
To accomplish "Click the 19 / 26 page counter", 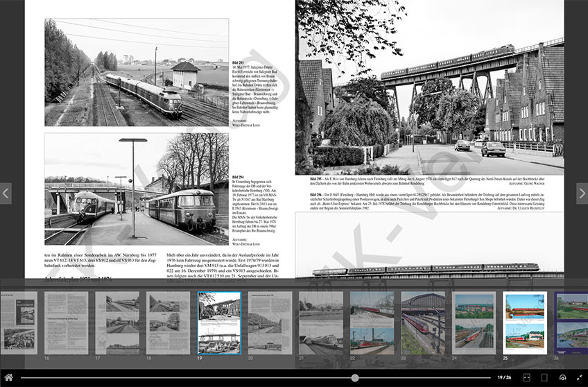I will [504, 377].
